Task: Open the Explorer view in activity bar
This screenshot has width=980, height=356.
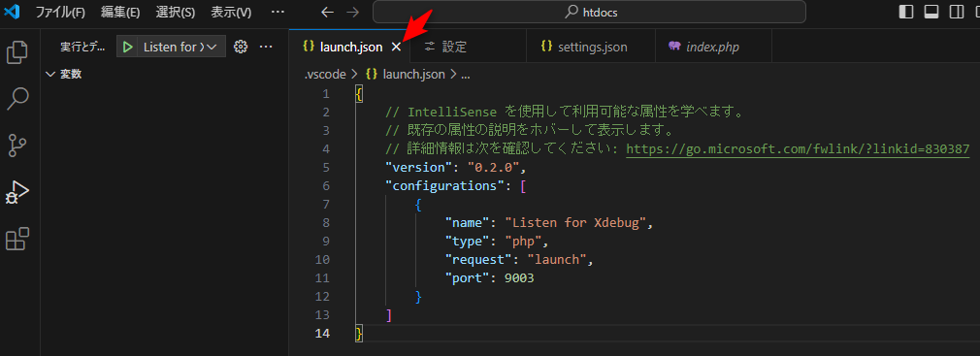Action: pos(17,51)
